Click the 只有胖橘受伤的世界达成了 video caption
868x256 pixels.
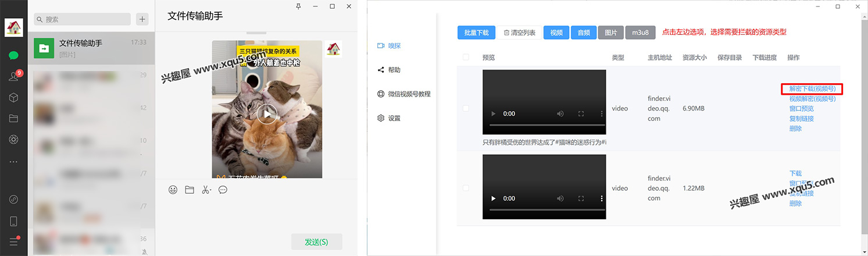545,142
